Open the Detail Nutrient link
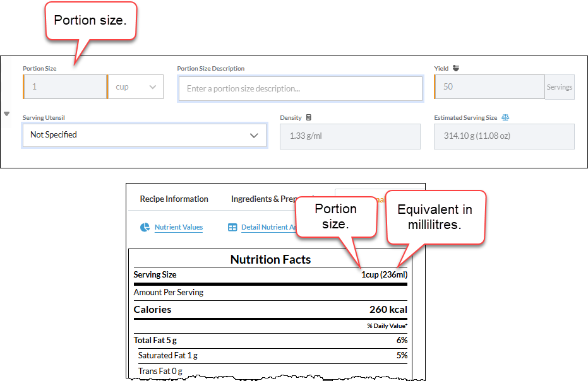 [268, 227]
